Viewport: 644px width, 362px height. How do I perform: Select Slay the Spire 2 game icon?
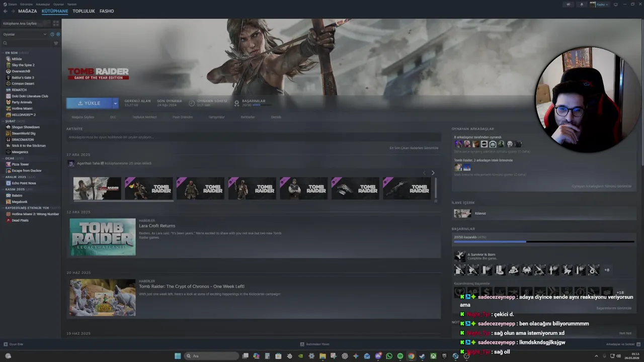[x=8, y=65]
